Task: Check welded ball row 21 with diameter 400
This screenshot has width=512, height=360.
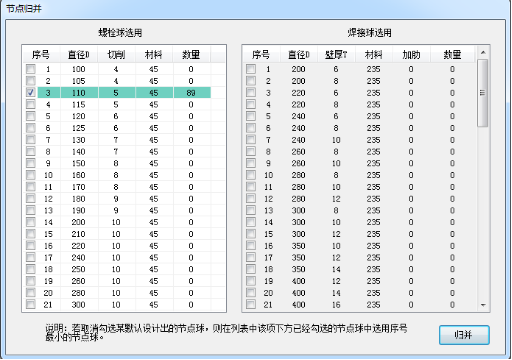Action: pyautogui.click(x=251, y=304)
